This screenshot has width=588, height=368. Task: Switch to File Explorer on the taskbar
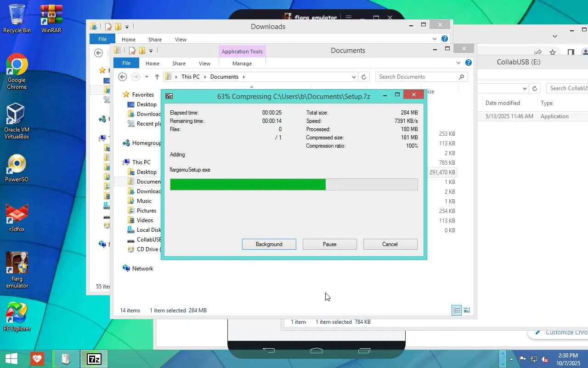[x=66, y=359]
